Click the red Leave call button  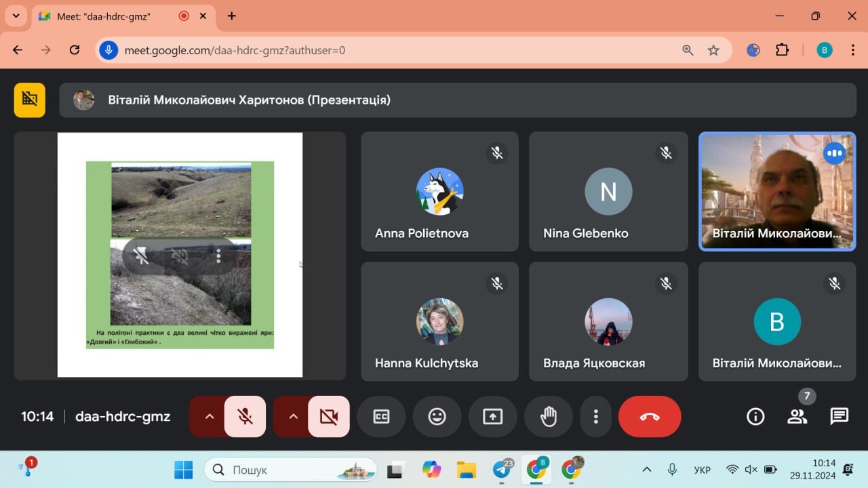pos(650,416)
